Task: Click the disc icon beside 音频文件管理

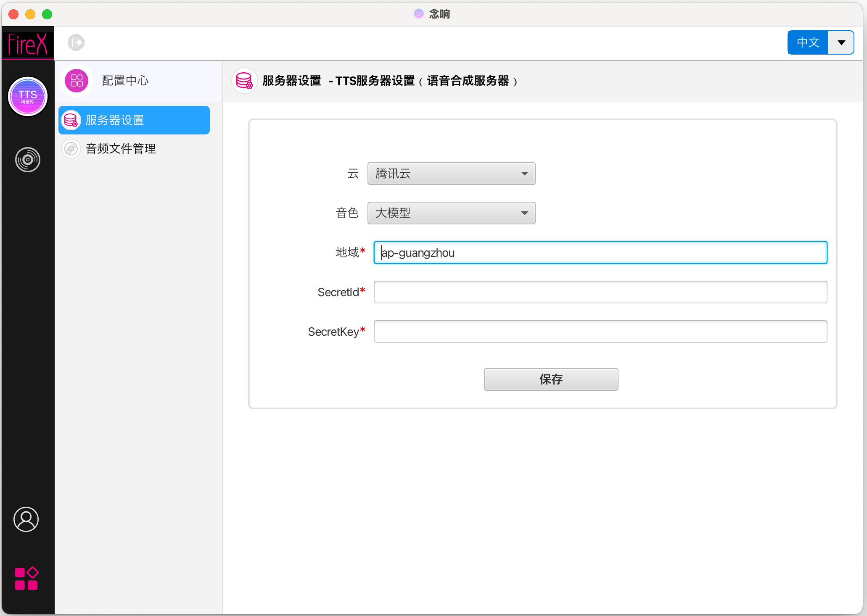Action: click(71, 148)
